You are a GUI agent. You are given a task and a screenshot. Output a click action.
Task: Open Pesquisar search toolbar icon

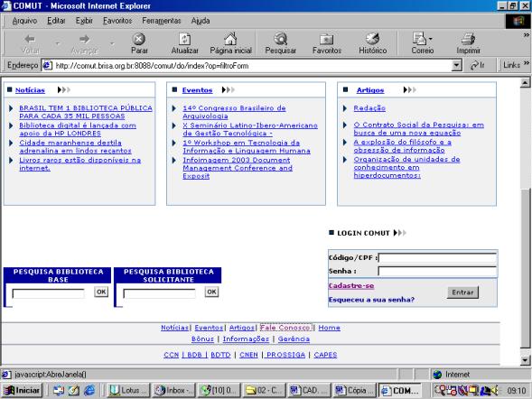coord(281,39)
